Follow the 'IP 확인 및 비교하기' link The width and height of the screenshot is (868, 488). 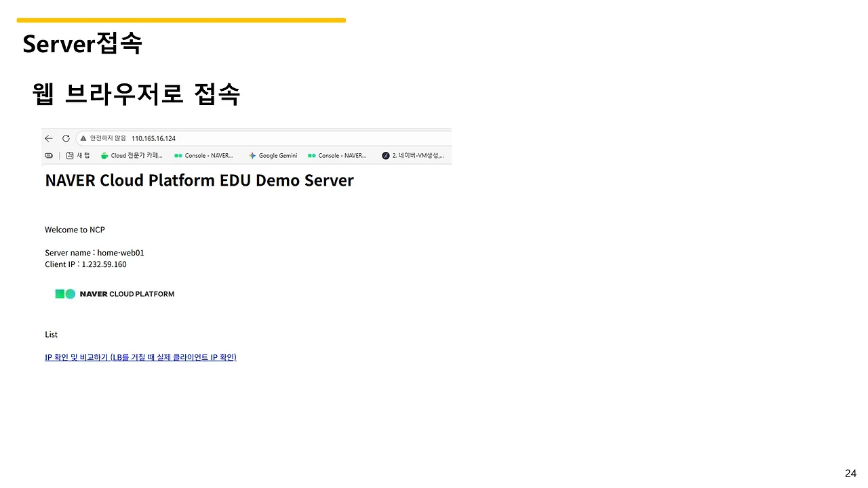click(140, 357)
